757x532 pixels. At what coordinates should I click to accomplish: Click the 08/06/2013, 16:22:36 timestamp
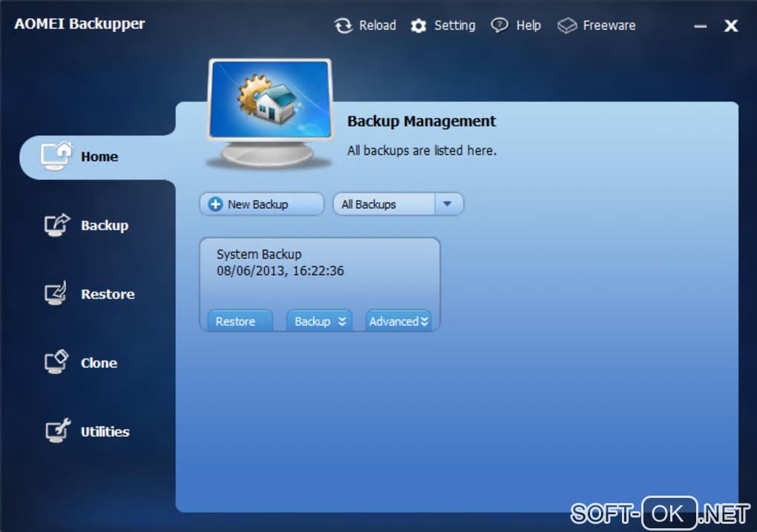281,271
